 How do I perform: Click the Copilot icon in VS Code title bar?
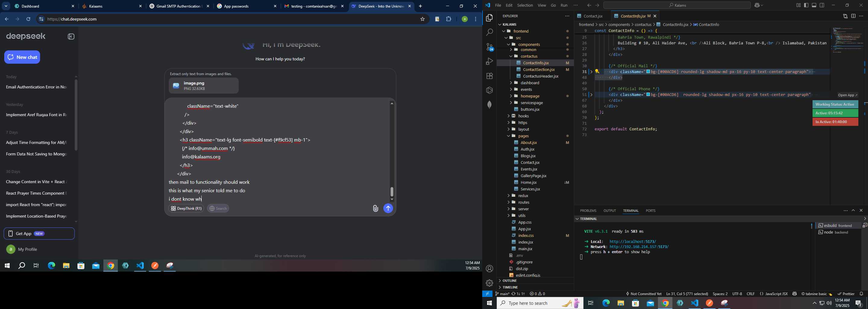pos(756,5)
